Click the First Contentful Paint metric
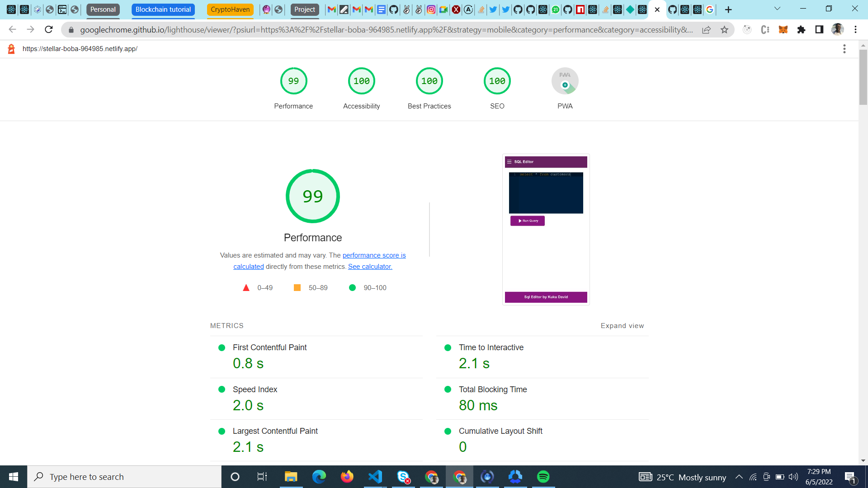This screenshot has height=488, width=868. click(x=316, y=357)
